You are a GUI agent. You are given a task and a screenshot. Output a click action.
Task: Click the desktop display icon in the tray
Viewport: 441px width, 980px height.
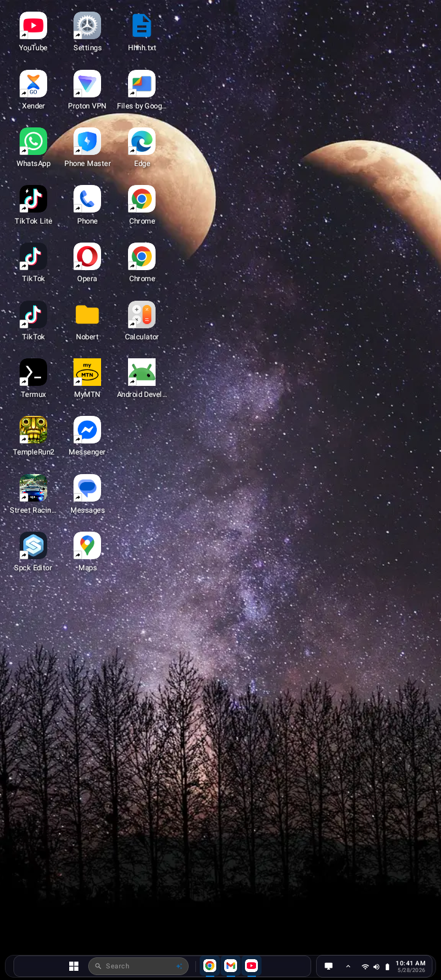[x=328, y=967]
